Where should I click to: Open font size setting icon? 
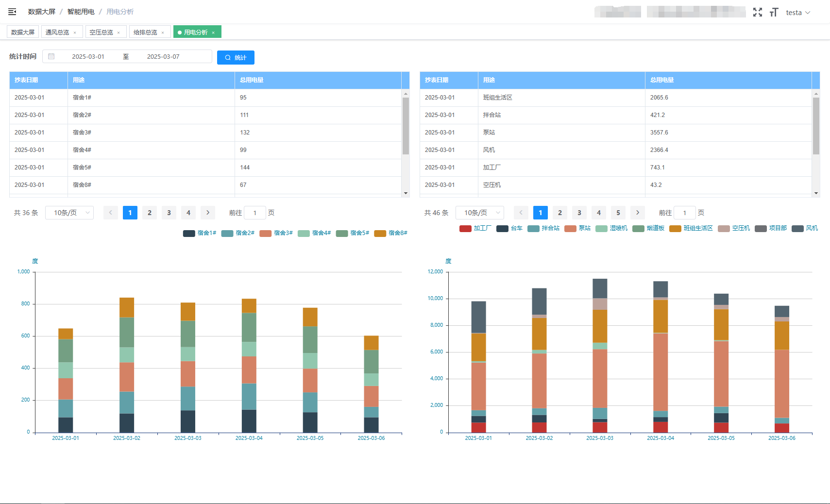tap(774, 12)
